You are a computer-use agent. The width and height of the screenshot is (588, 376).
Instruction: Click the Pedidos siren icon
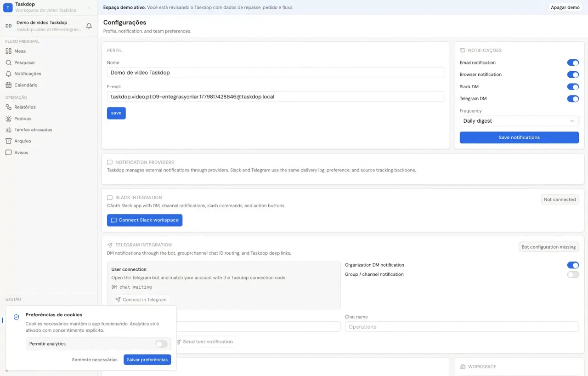(x=8, y=119)
